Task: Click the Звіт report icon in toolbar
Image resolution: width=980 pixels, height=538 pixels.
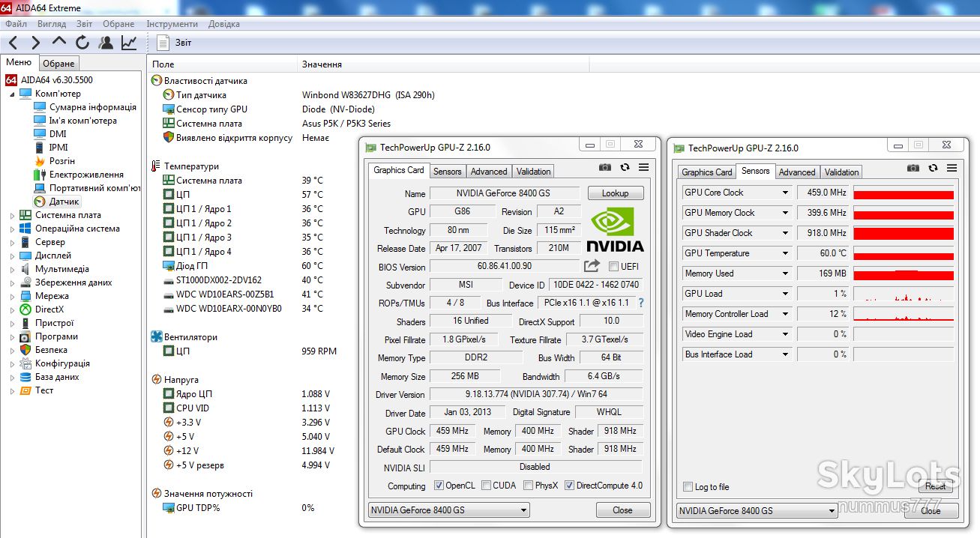Action: tap(163, 43)
